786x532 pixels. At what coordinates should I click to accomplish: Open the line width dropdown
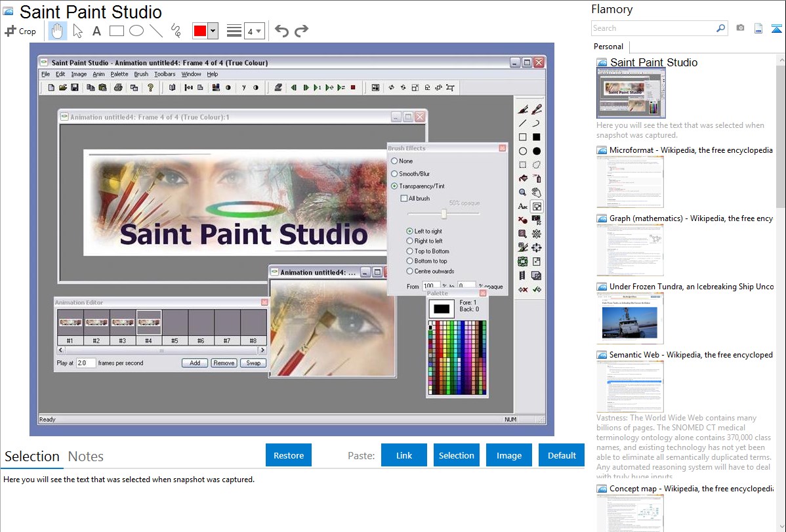254,31
